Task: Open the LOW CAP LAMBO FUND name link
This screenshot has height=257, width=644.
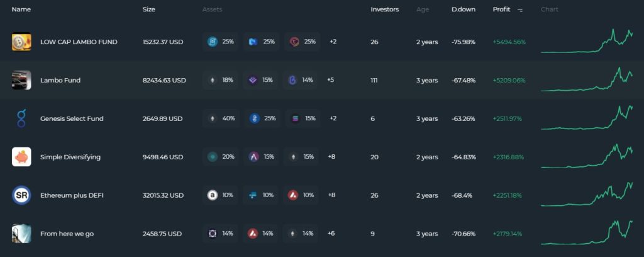Action: pyautogui.click(x=79, y=42)
